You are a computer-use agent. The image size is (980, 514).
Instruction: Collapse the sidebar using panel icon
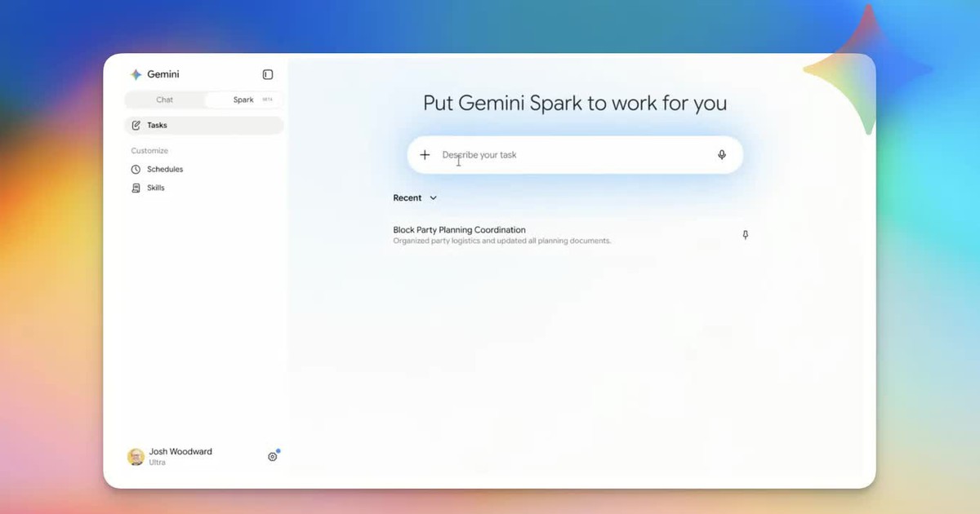(x=268, y=74)
